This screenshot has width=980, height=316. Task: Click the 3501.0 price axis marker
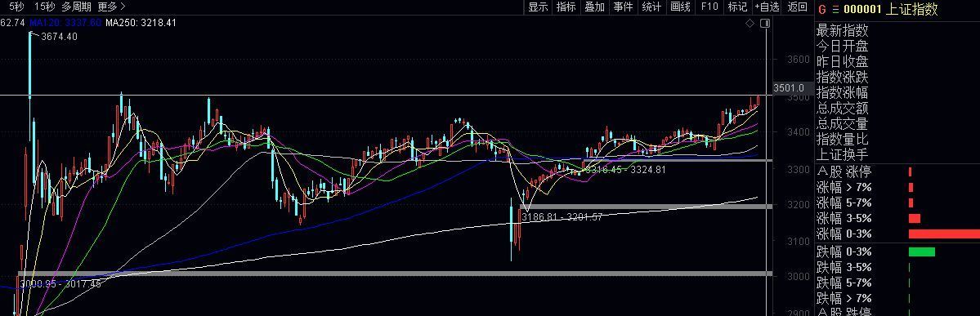pyautogui.click(x=789, y=88)
